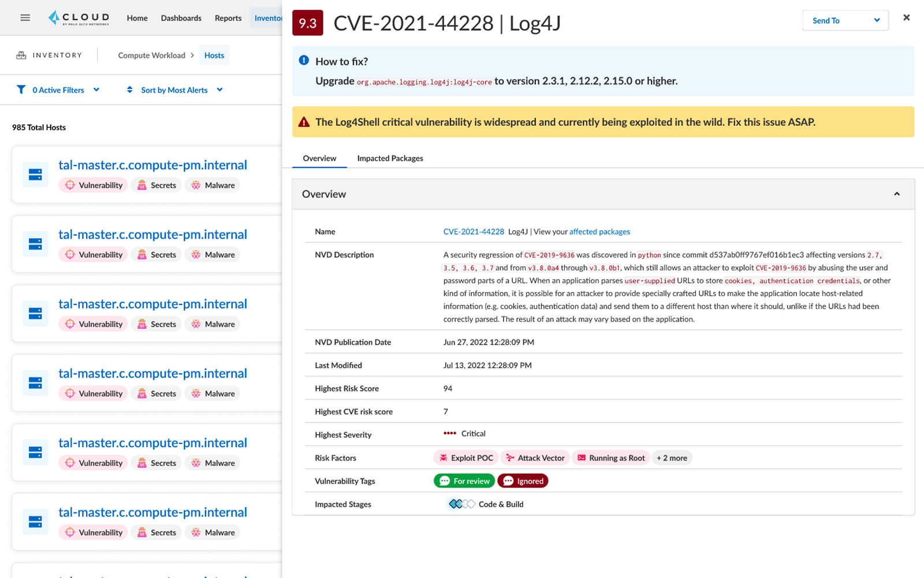Click the Highest CVE risk score value 7
The image size is (924, 578).
coord(445,412)
